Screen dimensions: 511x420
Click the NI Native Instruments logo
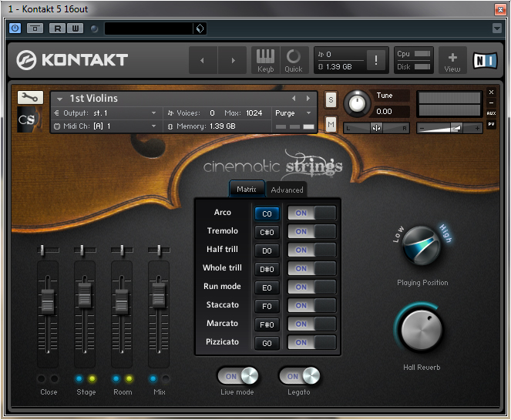pos(485,60)
